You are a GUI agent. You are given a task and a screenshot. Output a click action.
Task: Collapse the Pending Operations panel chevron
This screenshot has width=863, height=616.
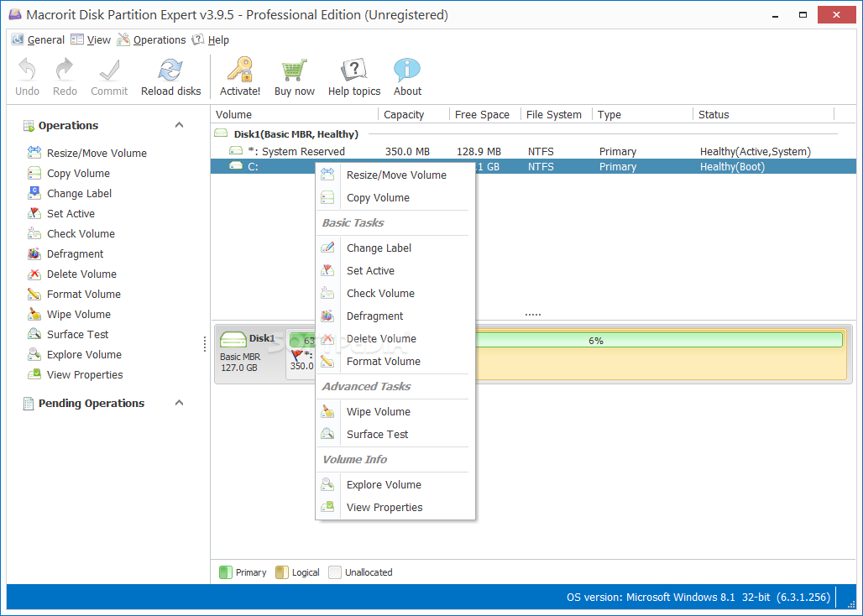(179, 403)
